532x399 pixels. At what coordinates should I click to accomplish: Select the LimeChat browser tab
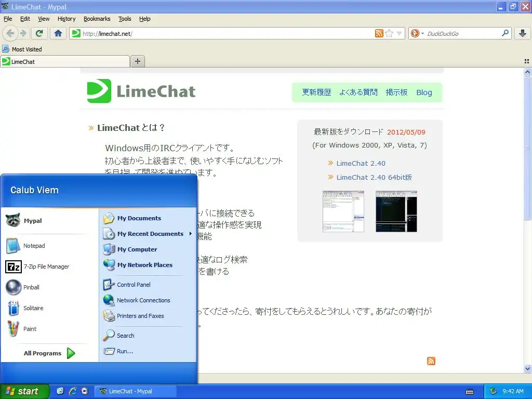tap(65, 61)
